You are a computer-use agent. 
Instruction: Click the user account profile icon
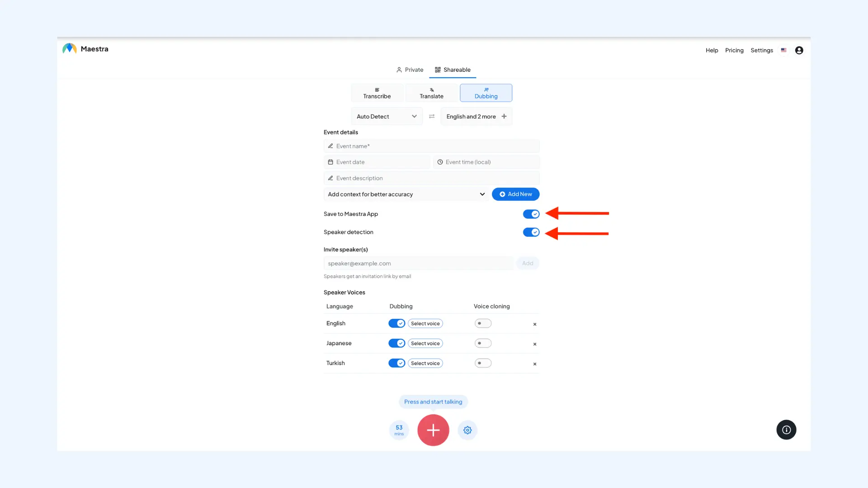pyautogui.click(x=799, y=50)
